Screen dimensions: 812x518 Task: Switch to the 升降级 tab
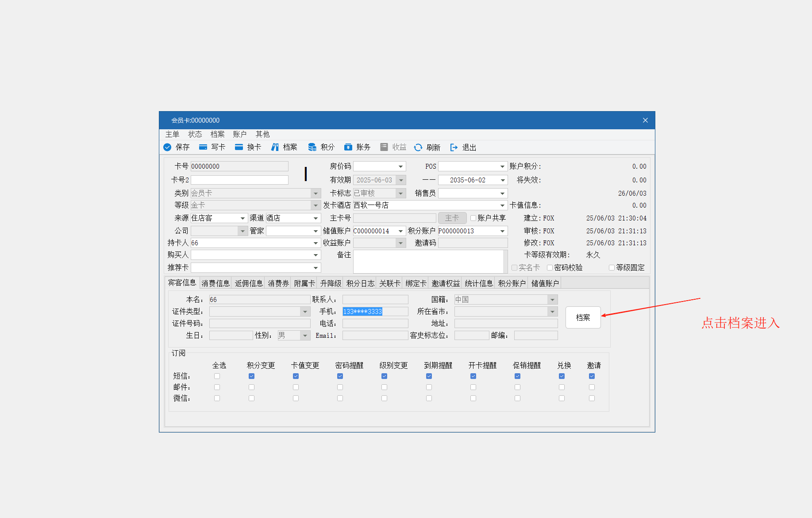[x=331, y=283]
